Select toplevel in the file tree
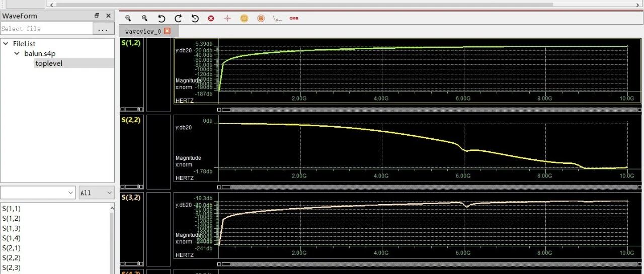This screenshot has height=274, width=644. [49, 63]
